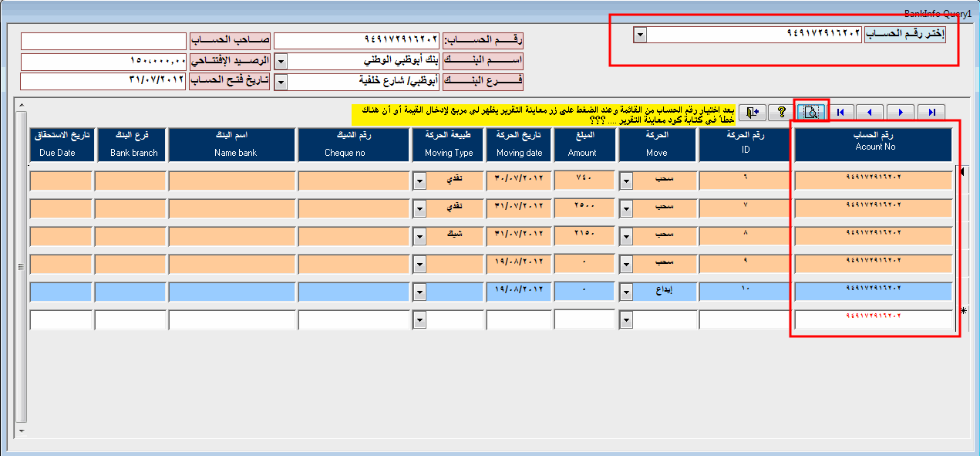Click the account holder name empty field

coord(103,41)
